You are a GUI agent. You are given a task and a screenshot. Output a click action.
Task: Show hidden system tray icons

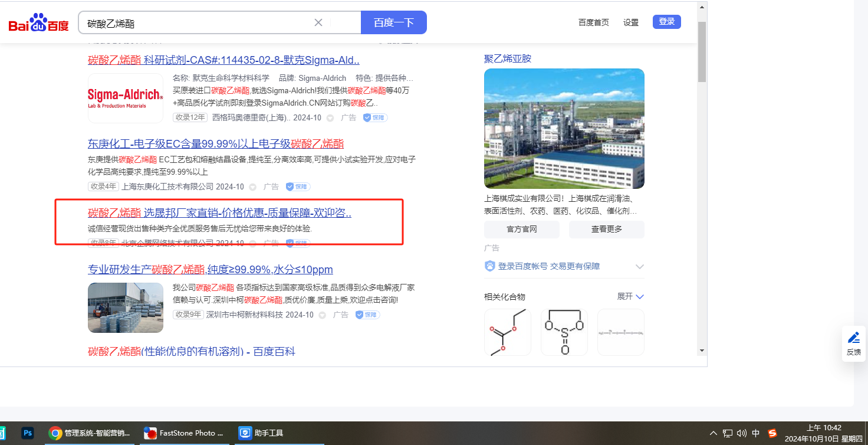click(714, 433)
